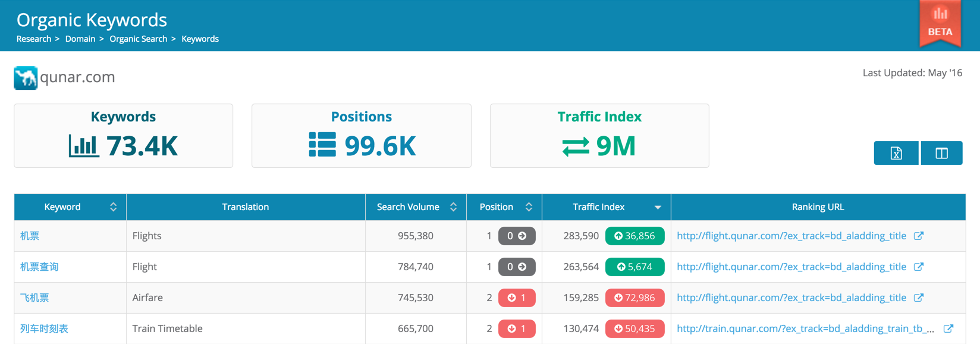
Task: Click train.qunar.com ranking URL
Action: point(805,329)
